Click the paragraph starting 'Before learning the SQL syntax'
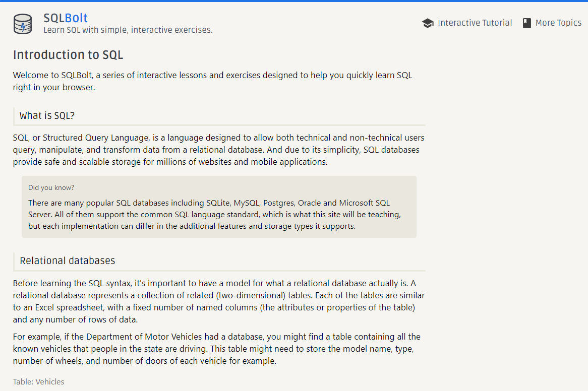The image size is (588, 391). 218,301
